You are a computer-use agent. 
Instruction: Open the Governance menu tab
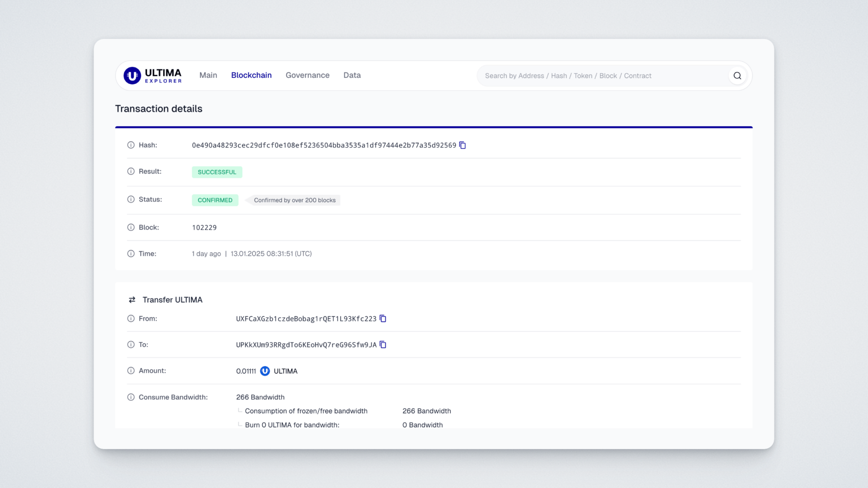point(307,75)
